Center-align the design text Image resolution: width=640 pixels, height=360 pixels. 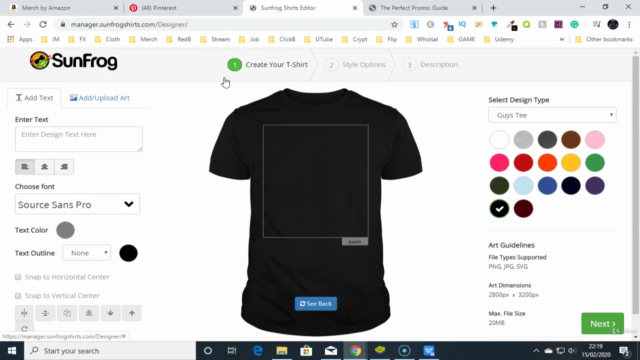pos(44,167)
